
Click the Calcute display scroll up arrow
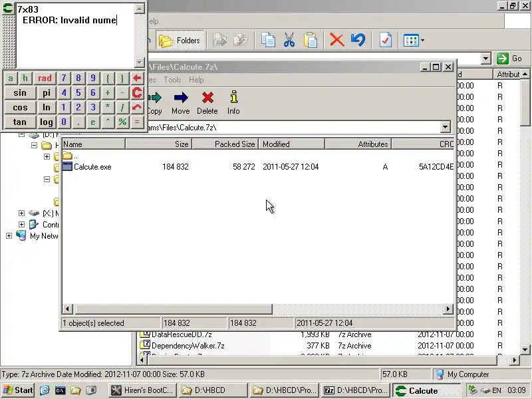pyautogui.click(x=140, y=9)
